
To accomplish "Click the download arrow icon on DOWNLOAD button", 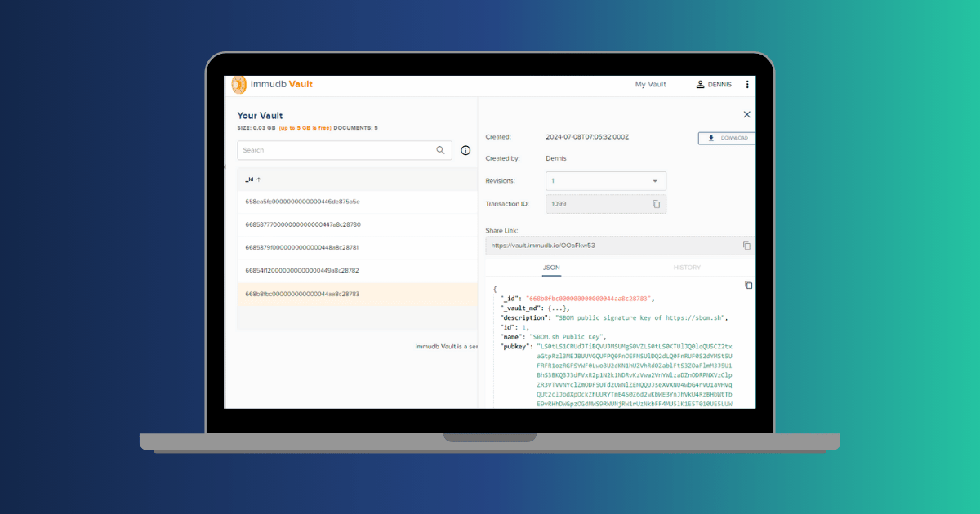I will coord(710,138).
